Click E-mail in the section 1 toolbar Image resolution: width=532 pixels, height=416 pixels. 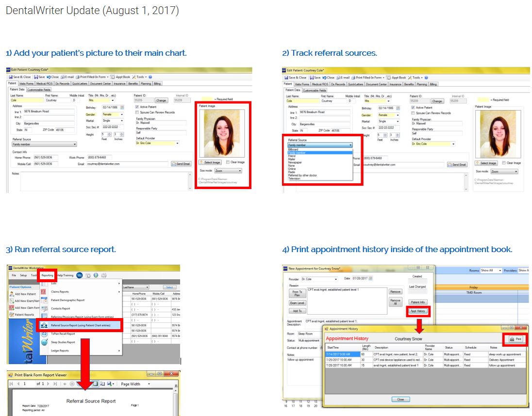pyautogui.click(x=67, y=77)
